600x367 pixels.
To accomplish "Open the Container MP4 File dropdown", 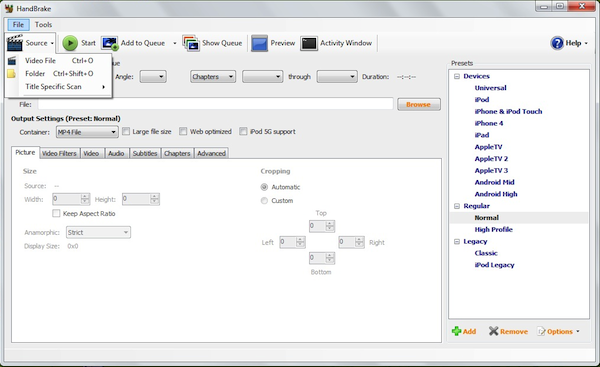I will (87, 132).
